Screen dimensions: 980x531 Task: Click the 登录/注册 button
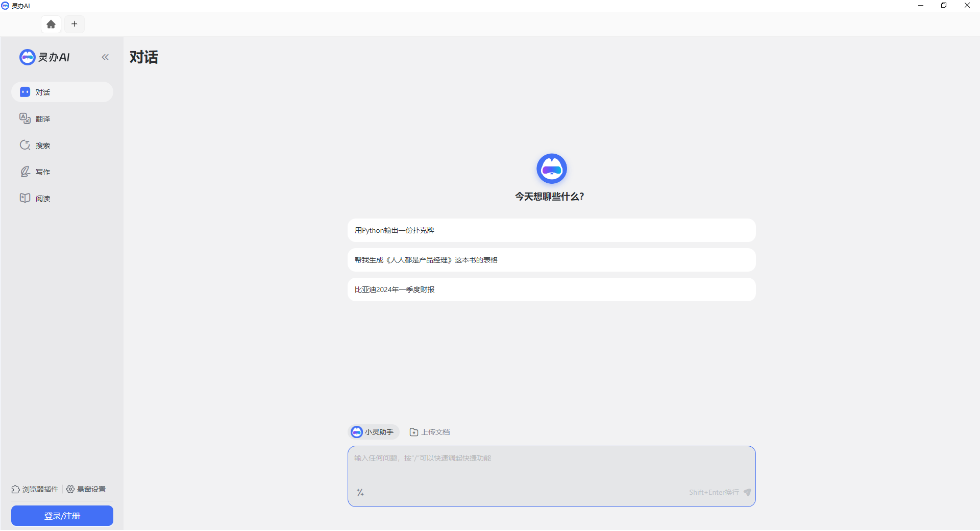[62, 516]
